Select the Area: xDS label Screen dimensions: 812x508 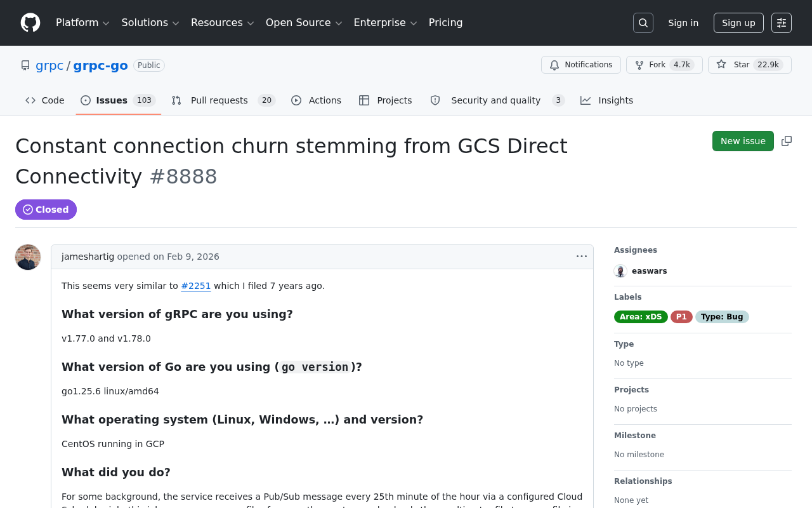641,317
